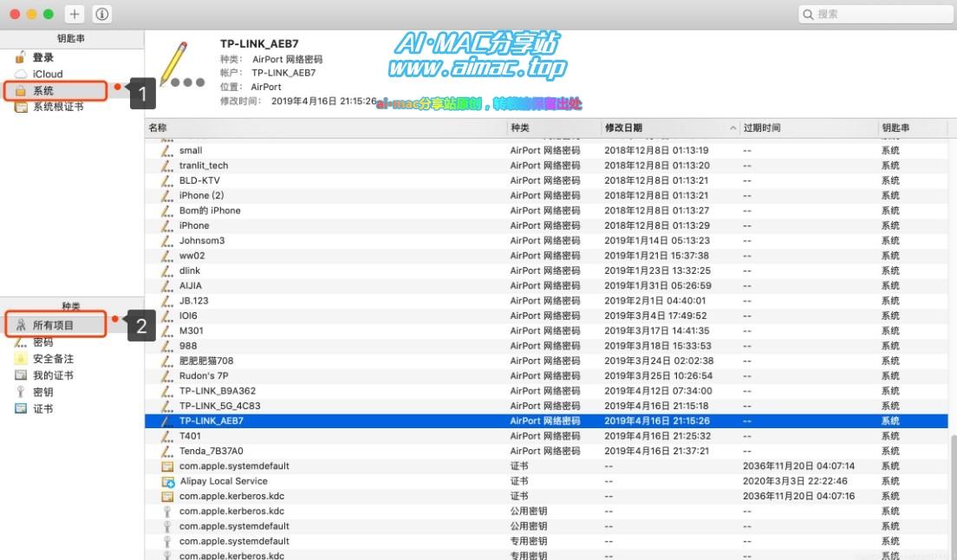
Task: Click the note icon beside 安全备注
Action: click(21, 359)
